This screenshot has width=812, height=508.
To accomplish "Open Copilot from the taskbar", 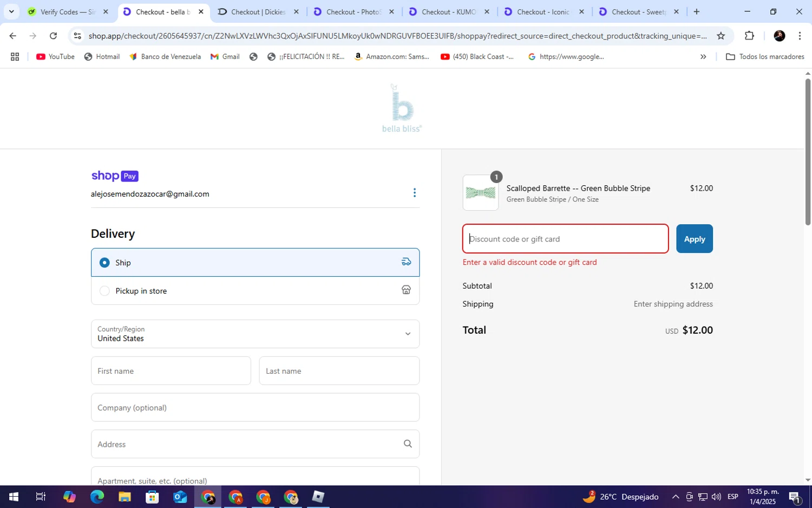I will (69, 497).
